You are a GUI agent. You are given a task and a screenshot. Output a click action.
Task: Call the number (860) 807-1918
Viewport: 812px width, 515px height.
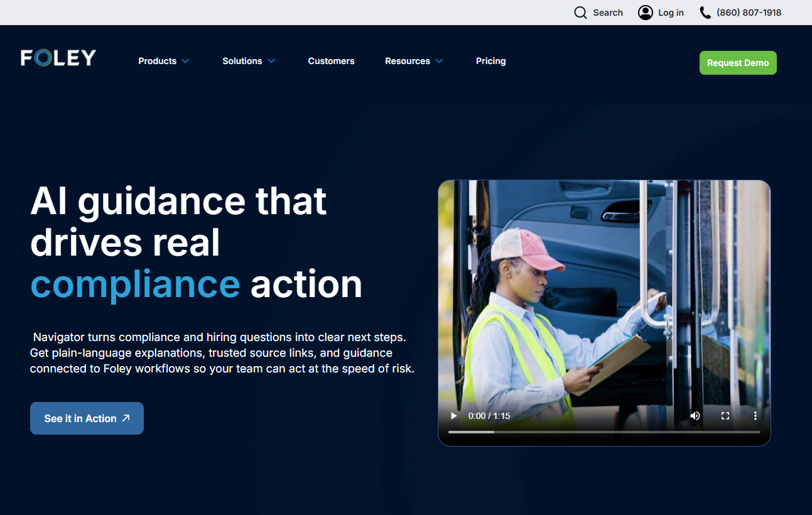click(749, 13)
